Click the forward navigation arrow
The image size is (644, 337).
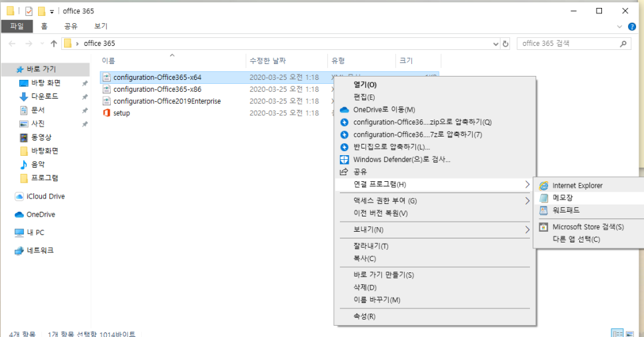[29, 43]
